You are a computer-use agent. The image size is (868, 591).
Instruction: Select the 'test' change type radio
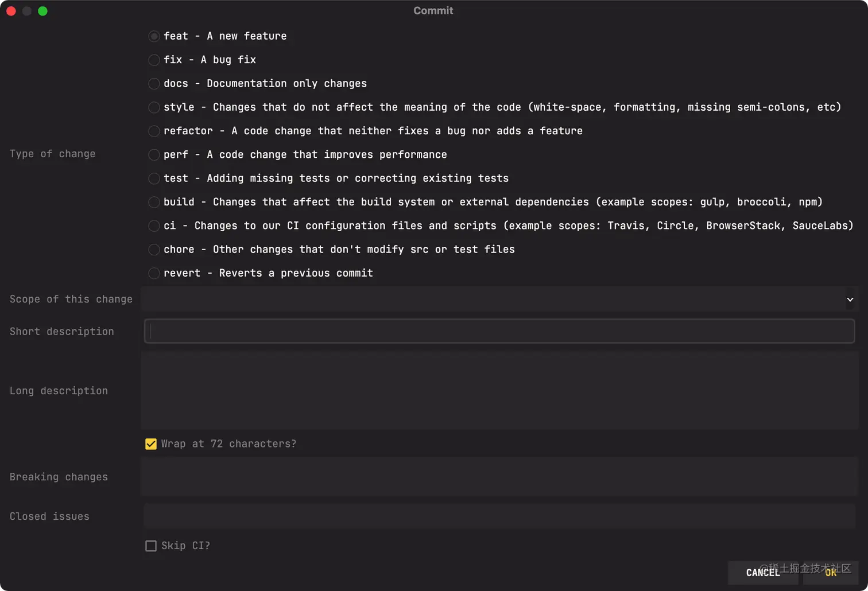[154, 178]
